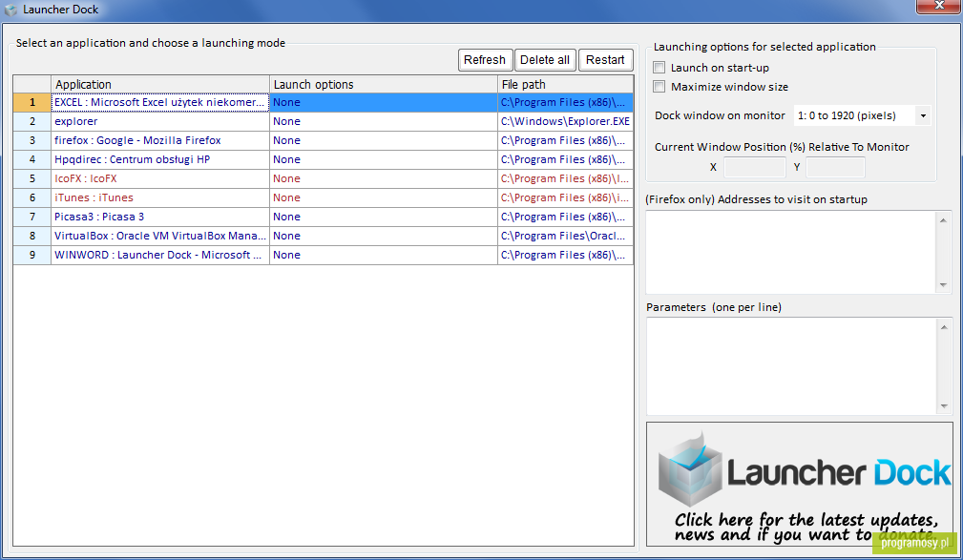The height and width of the screenshot is (560, 963).
Task: Click the file path cell for EXCEL
Action: pos(565,102)
